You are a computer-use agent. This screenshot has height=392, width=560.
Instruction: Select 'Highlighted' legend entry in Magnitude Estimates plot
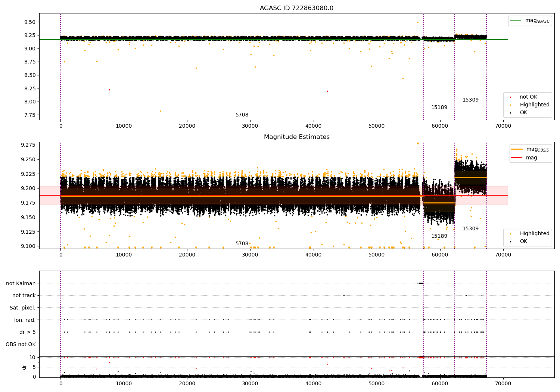pyautogui.click(x=534, y=234)
